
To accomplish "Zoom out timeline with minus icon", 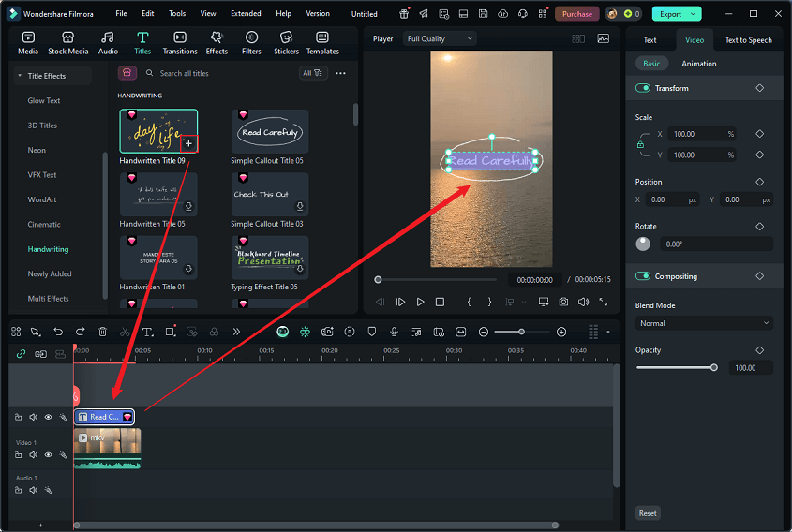I will (484, 332).
